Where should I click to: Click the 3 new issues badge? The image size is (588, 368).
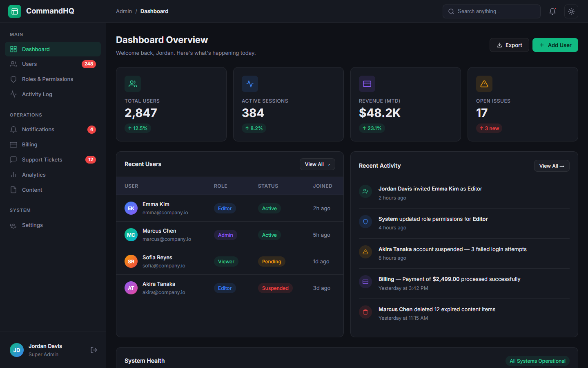click(x=489, y=128)
